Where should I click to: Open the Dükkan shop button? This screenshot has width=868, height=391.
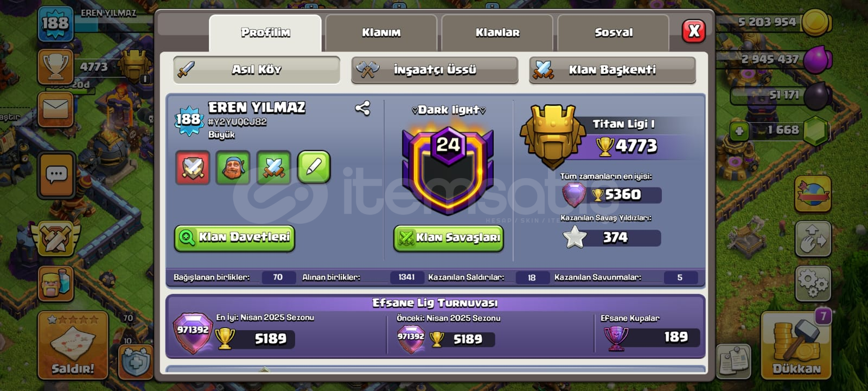point(796,345)
